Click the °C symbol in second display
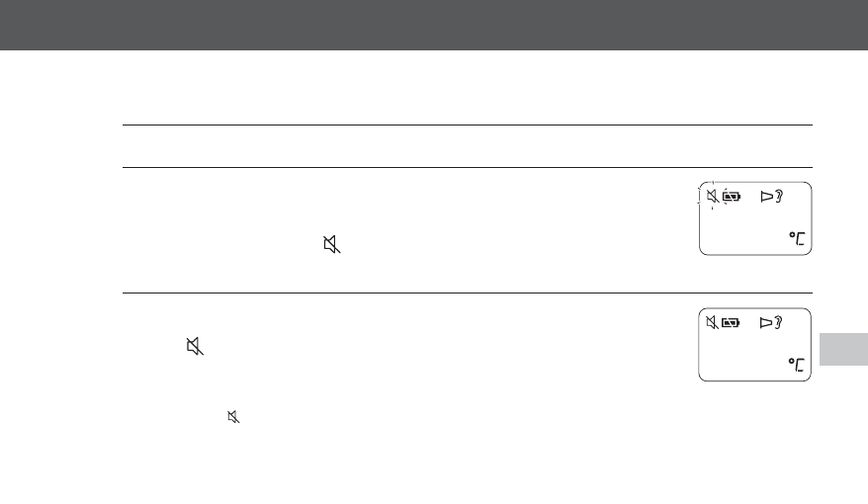The height and width of the screenshot is (504, 868). 797,365
